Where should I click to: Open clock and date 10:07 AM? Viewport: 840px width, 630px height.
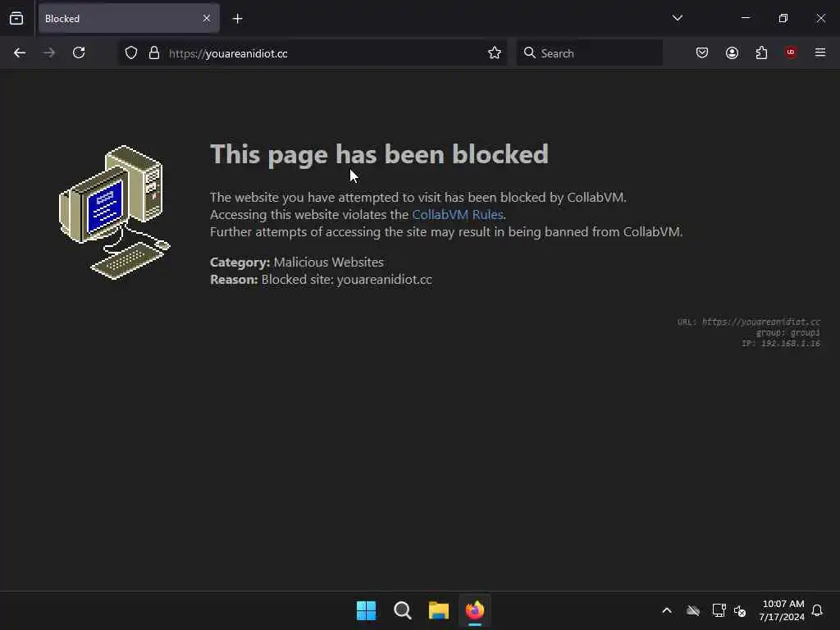[x=782, y=610]
